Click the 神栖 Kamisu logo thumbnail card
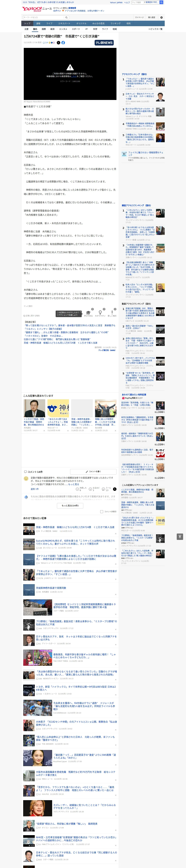This screenshot has width=186, height=868. 58,409
